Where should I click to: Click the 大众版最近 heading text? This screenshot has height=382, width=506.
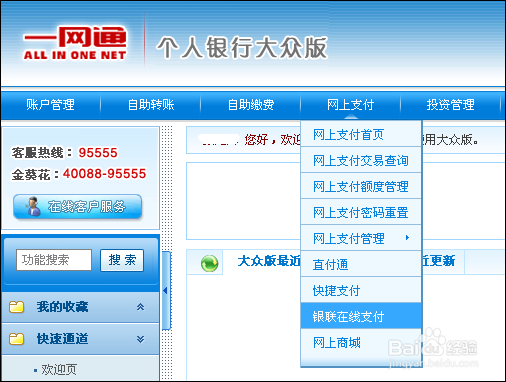(269, 261)
